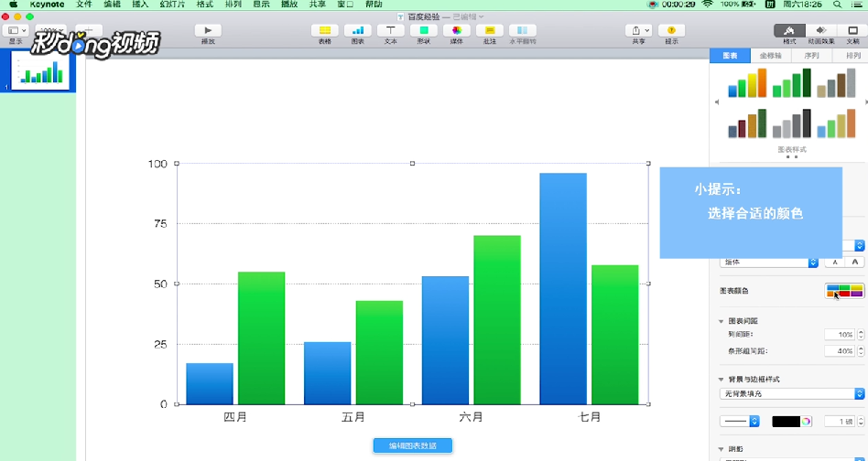Choose the blue-green-yellow-orange chart style
Image resolution: width=868 pixels, height=461 pixels.
tap(747, 83)
